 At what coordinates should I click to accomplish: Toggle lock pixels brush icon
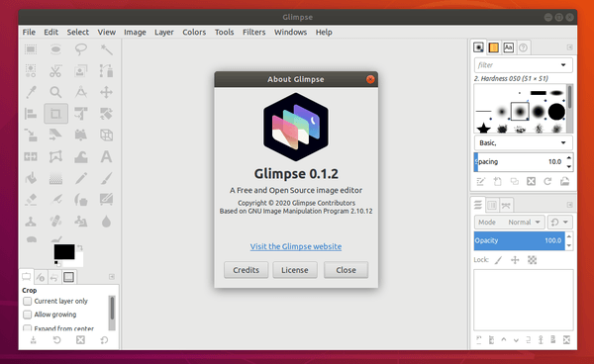click(499, 260)
